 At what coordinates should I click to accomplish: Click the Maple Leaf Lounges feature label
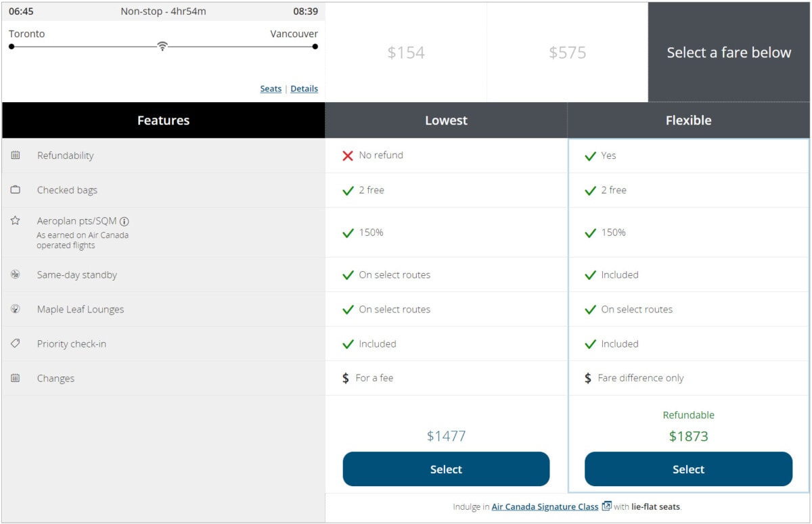tap(81, 309)
